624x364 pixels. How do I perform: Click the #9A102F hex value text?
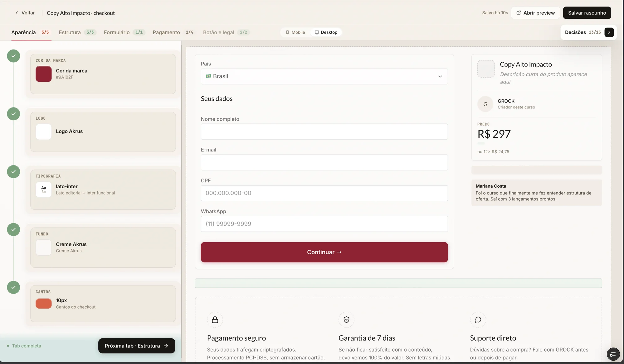(x=65, y=77)
